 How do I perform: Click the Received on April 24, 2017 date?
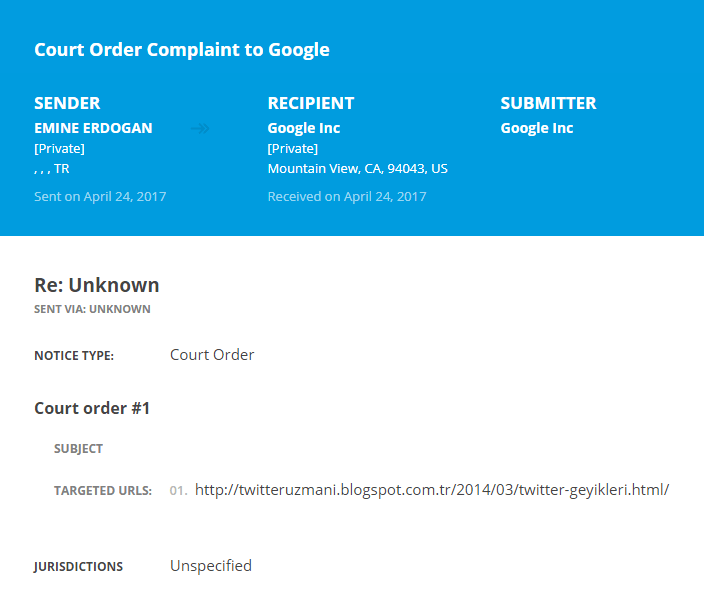click(347, 197)
